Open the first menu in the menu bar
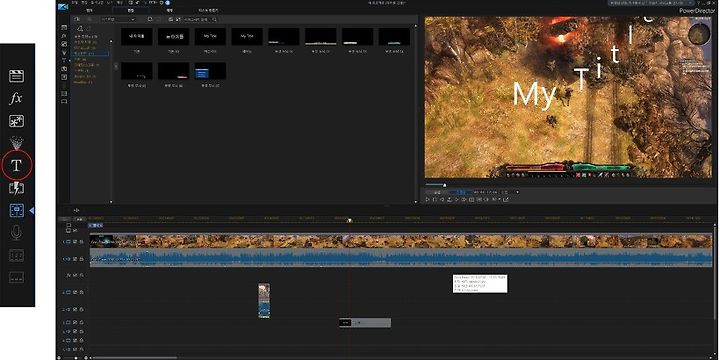 pos(75,2)
